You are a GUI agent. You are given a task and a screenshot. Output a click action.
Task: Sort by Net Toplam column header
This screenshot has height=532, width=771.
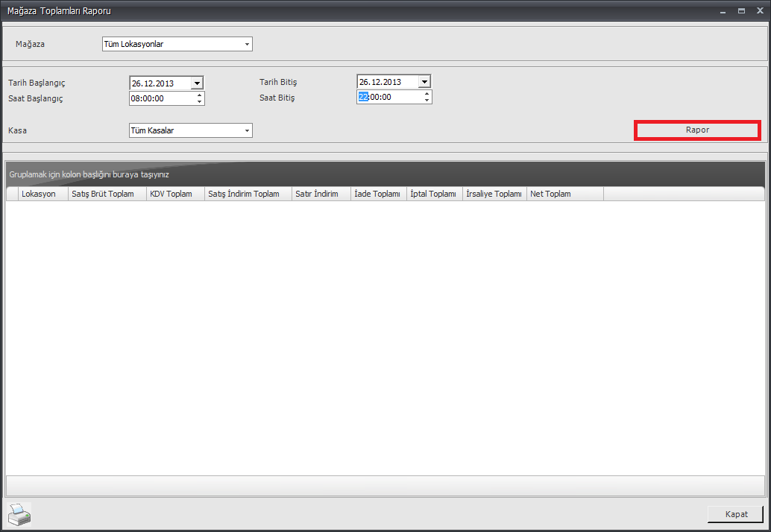pos(550,194)
